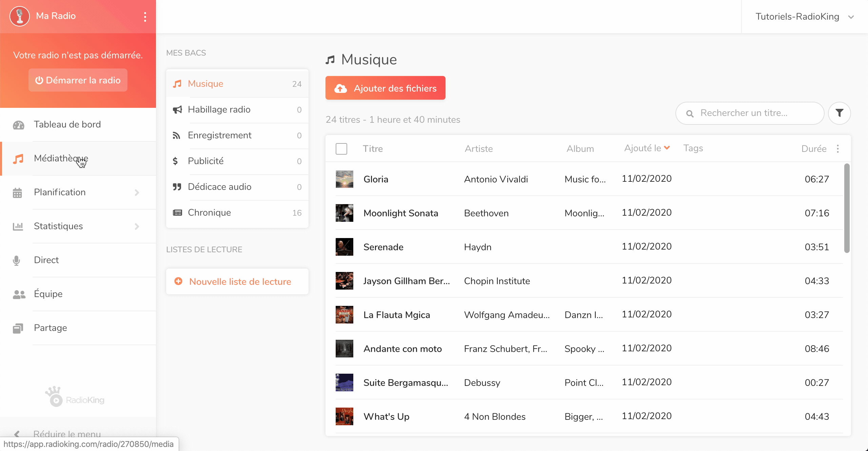Expand the Planification submenu chevron
Viewport: 868px width, 451px height.
[x=137, y=193]
